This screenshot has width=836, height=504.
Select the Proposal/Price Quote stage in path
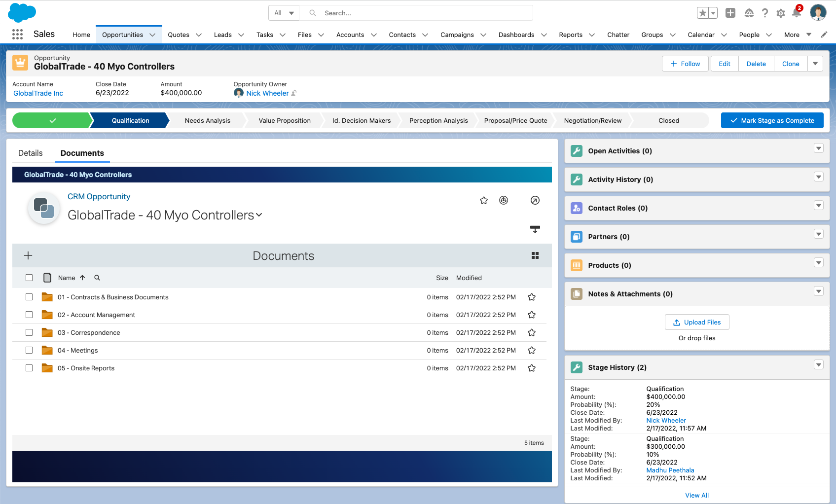[x=515, y=120]
